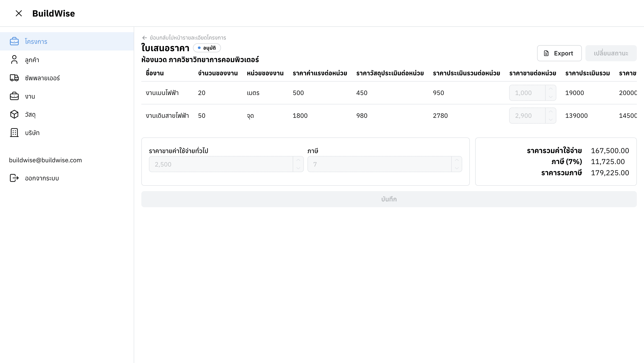Click the building icon for บริษัท
This screenshot has width=644, height=363.
[x=14, y=133]
